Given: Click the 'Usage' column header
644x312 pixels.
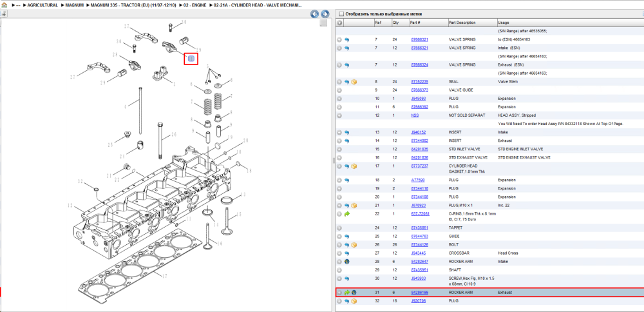Looking at the screenshot, I should click(x=570, y=23).
